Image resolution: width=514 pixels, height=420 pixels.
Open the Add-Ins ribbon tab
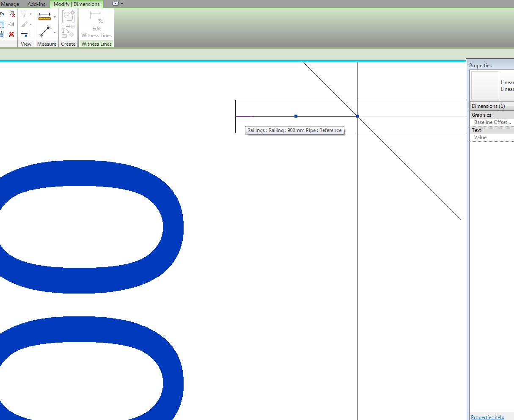pyautogui.click(x=36, y=4)
